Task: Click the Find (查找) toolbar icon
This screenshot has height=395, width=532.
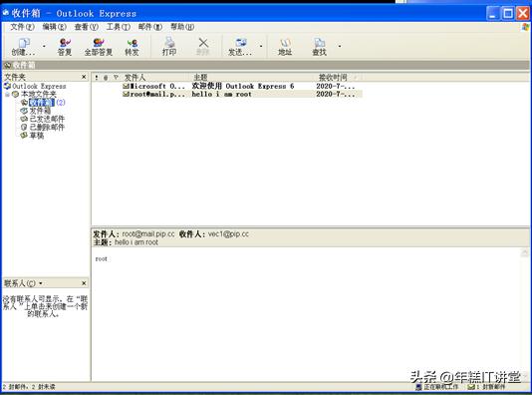Action: pyautogui.click(x=319, y=47)
